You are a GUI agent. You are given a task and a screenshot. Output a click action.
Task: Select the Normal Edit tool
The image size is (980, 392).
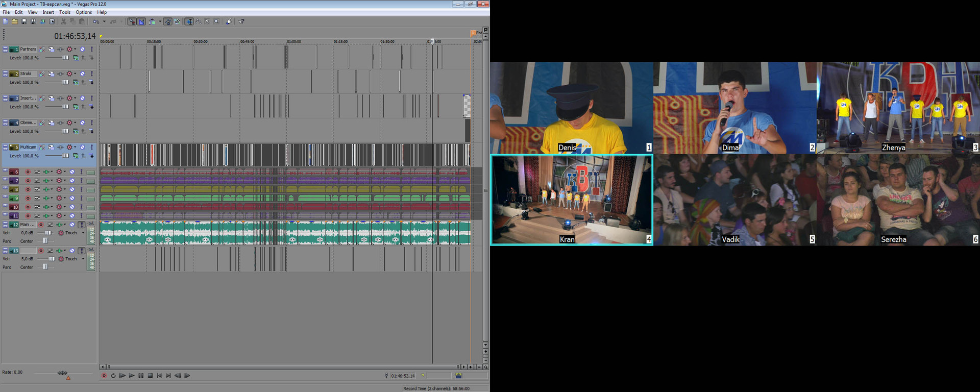[x=189, y=21]
